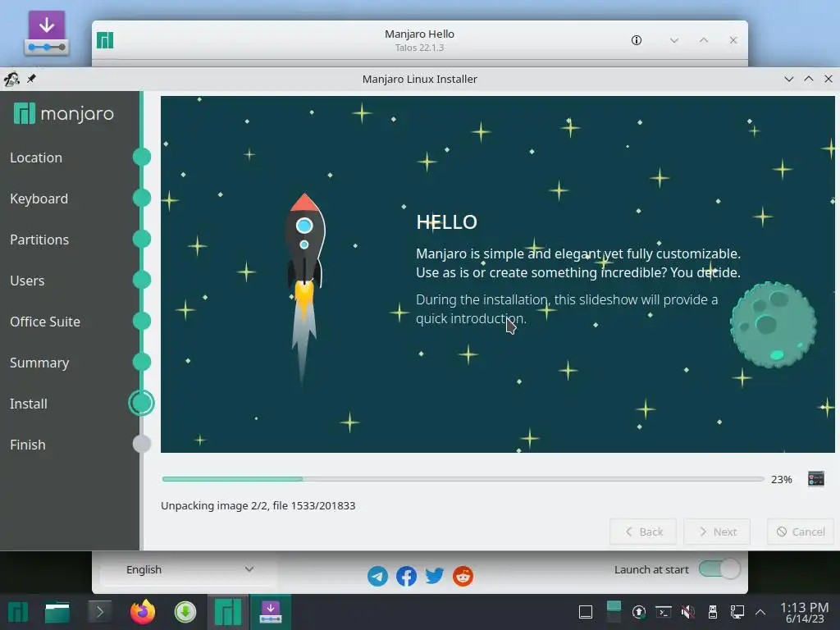Click the Telegram icon in Manjaro Hello
The width and height of the screenshot is (840, 630).
[377, 577]
